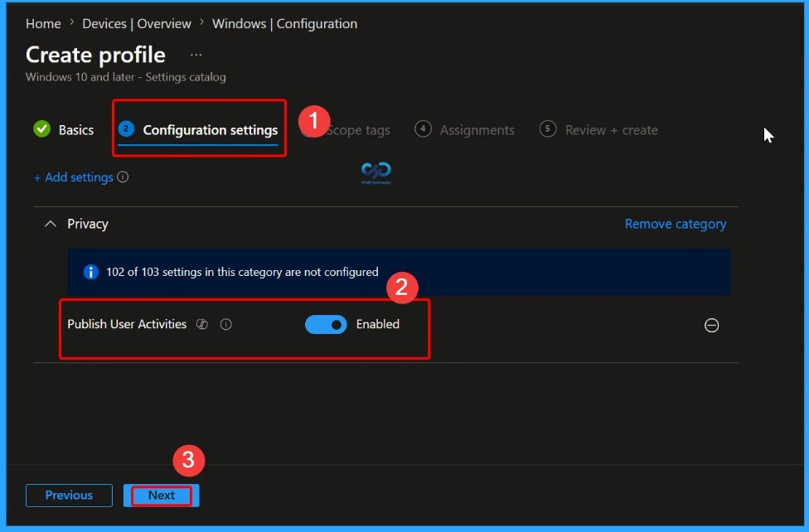Image resolution: width=809 pixels, height=532 pixels.
Task: Collapse the Privacy category chevron
Action: tap(50, 224)
